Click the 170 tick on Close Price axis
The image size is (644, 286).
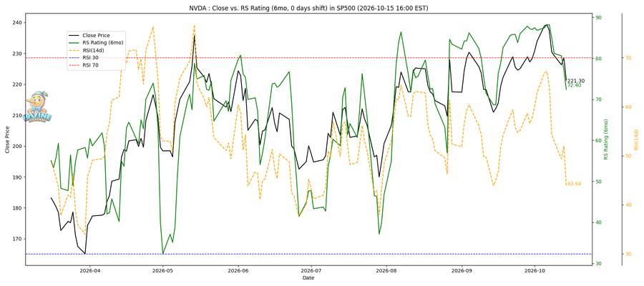(18, 239)
